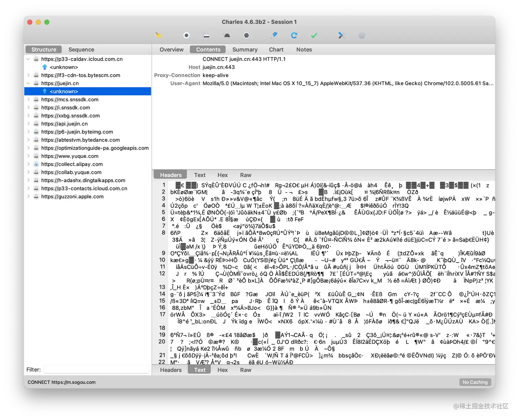
Task: Expand the lf3-cdn-tos.bytescm.com node
Action: [28, 75]
